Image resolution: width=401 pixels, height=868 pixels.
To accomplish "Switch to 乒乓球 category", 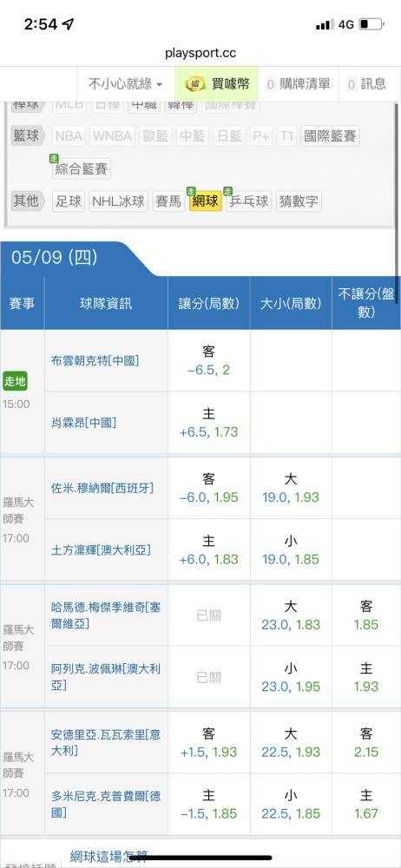I will point(248,201).
